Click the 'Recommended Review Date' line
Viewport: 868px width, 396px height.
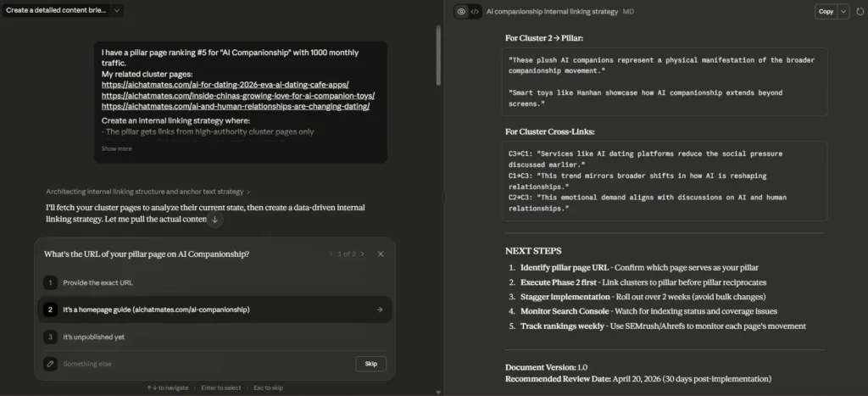[x=637, y=379]
